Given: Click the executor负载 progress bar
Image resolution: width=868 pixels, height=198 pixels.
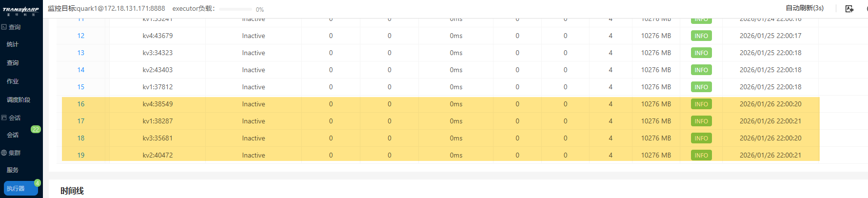Looking at the screenshot, I should pyautogui.click(x=236, y=9).
